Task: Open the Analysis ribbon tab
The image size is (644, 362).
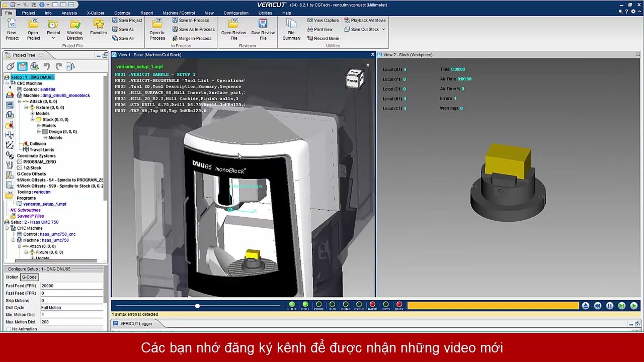Action: pyautogui.click(x=69, y=13)
